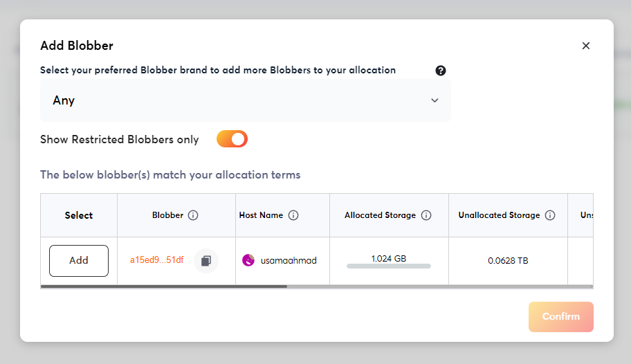This screenshot has height=364, width=631.
Task: Click info icon beside Unallocated Storage header
Action: pos(550,215)
